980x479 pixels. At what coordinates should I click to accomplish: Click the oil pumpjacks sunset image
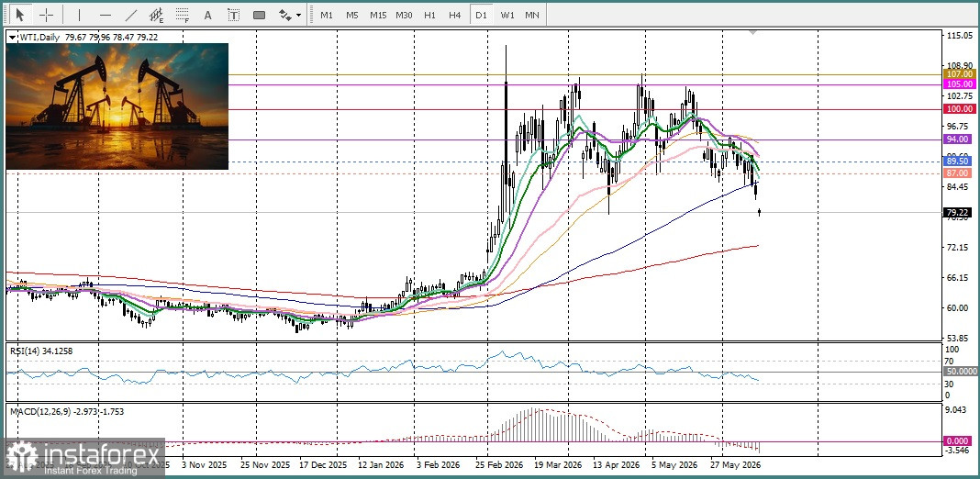(x=117, y=106)
